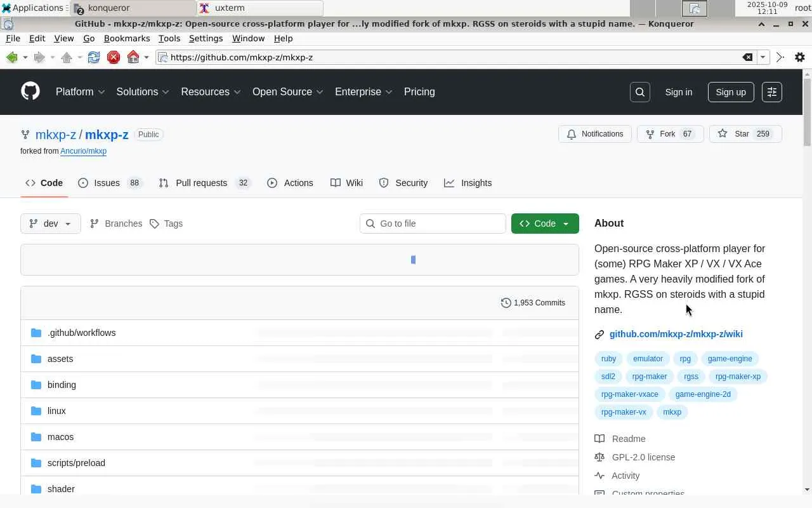Open the GitHub appearance settings icon button
812x508 pixels.
(772, 92)
